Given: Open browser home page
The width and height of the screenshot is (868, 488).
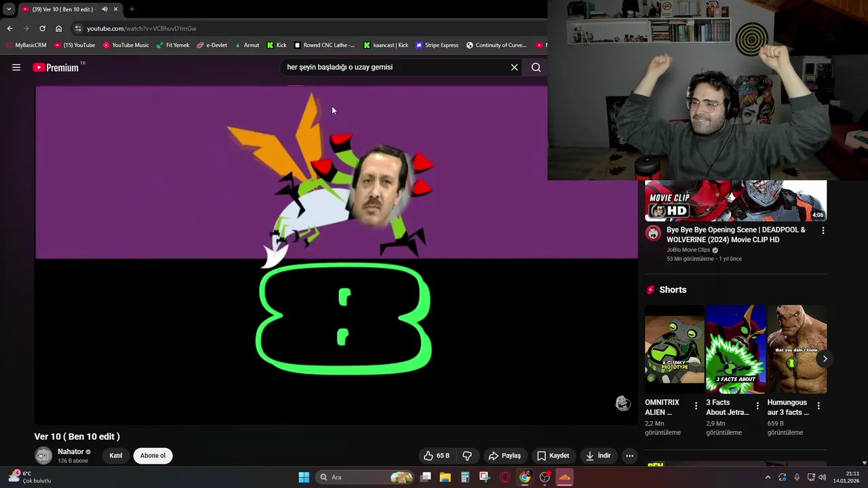Looking at the screenshot, I should [58, 28].
